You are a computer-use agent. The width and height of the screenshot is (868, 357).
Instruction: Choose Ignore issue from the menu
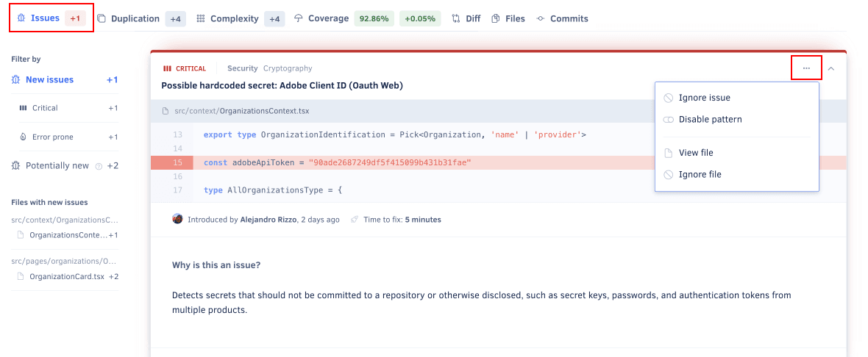point(704,98)
